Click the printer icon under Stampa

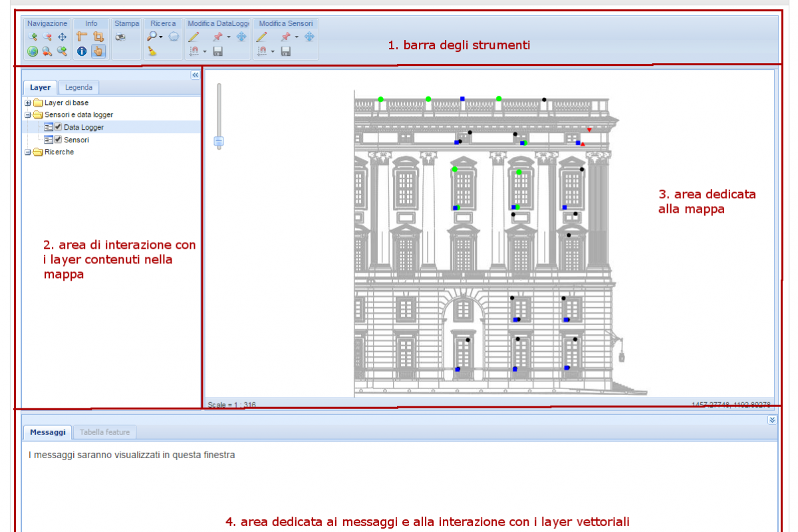(120, 37)
